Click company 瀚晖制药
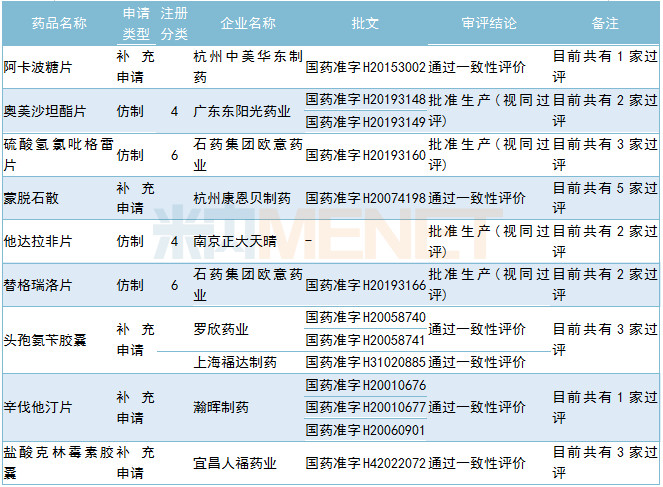The width and height of the screenshot is (663, 487). click(x=221, y=407)
